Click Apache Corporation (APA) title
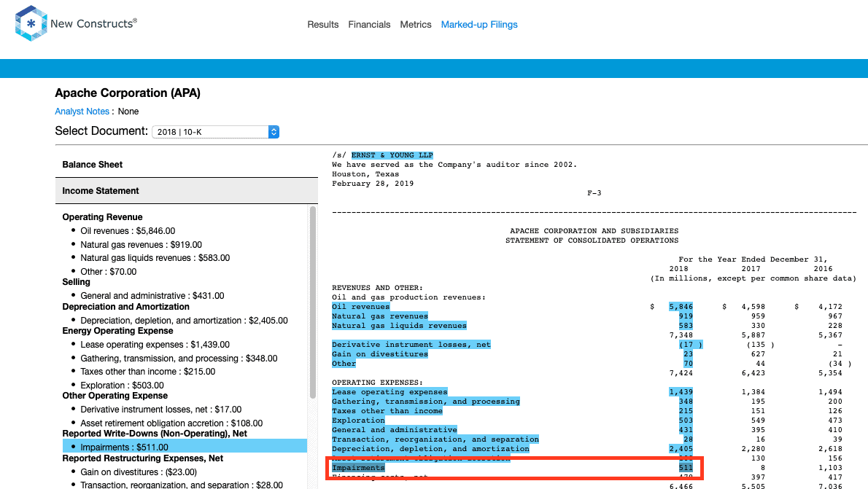This screenshot has height=489, width=868. (128, 93)
